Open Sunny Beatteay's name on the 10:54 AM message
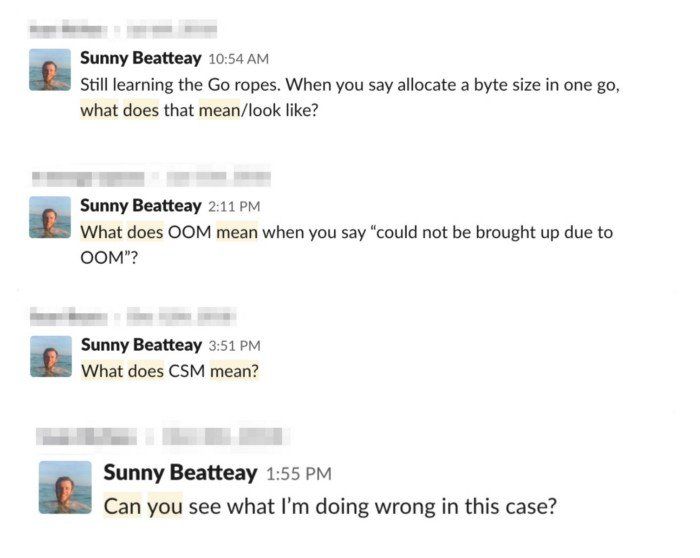Viewport: 700px width, 558px height. [140, 59]
